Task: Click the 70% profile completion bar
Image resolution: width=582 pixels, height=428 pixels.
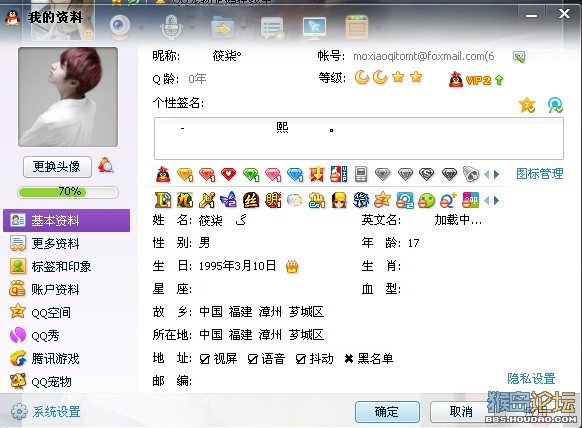Action: [x=68, y=192]
